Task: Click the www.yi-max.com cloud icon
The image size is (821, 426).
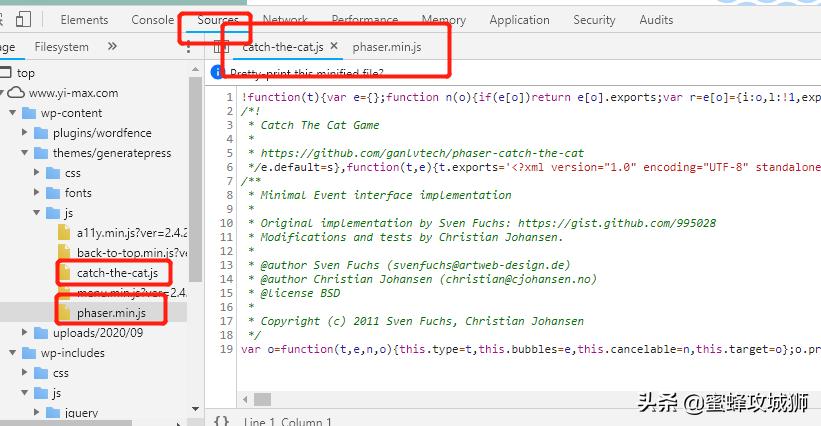Action: [16, 93]
